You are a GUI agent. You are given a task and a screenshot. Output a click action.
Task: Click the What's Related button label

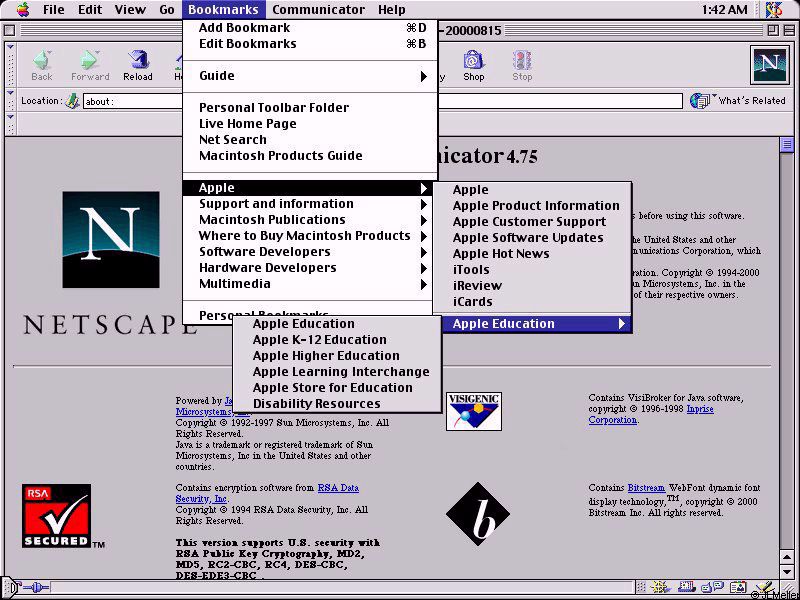[752, 101]
